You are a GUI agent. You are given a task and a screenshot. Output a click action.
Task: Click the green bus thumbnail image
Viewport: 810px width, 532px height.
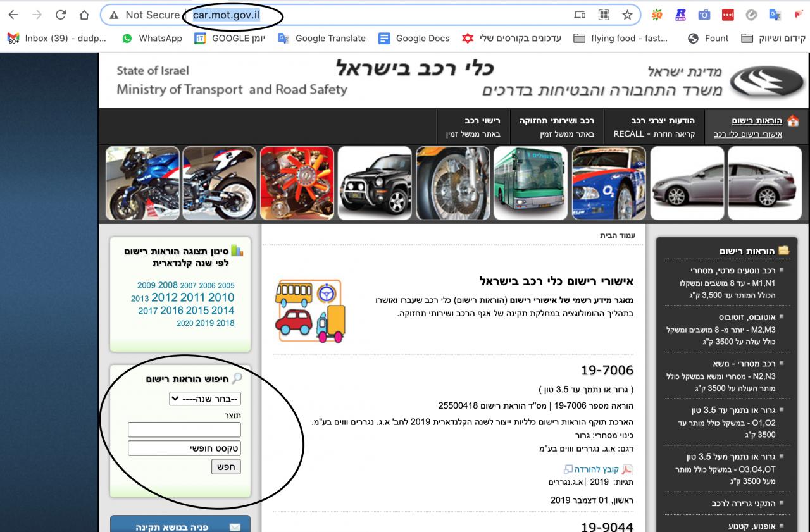529,183
